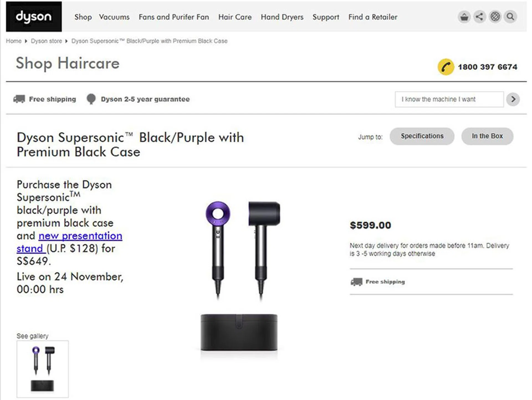Click the Dyson guarantee badge icon
This screenshot has height=400, width=532.
[x=91, y=99]
